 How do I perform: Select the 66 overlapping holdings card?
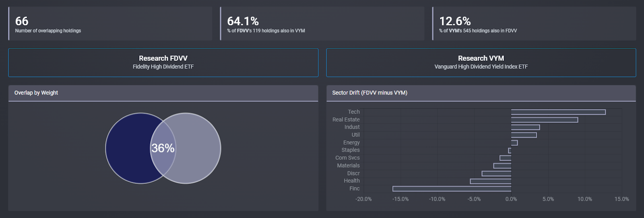pyautogui.click(x=110, y=23)
